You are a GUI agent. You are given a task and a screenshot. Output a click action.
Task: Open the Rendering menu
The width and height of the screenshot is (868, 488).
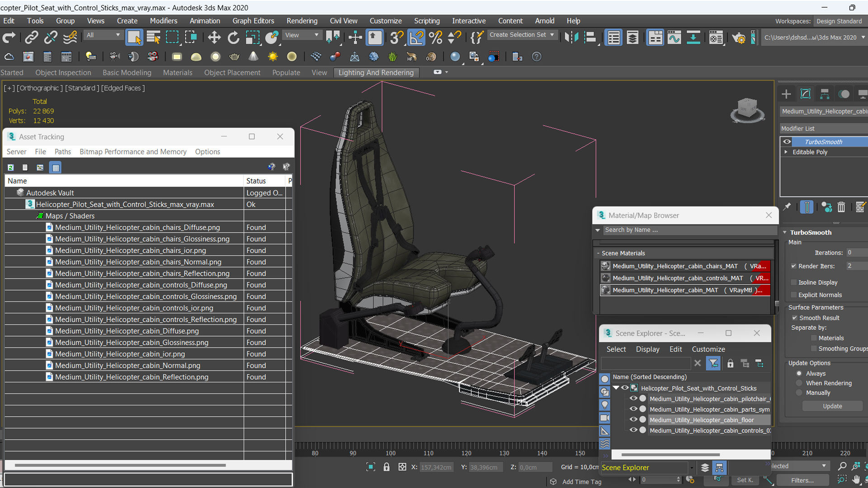(302, 21)
